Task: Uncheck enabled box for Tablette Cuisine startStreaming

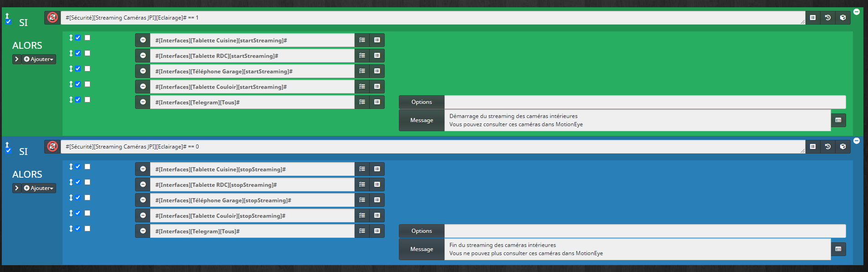Action: pyautogui.click(x=78, y=38)
